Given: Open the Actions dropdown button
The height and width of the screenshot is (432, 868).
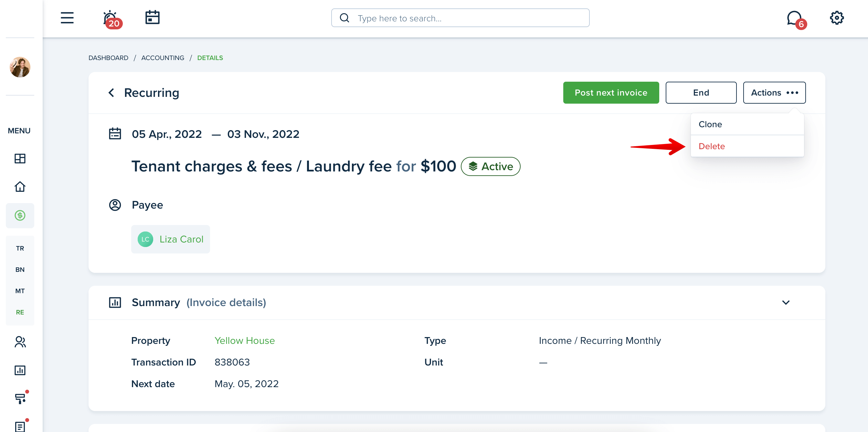Looking at the screenshot, I should [x=774, y=93].
